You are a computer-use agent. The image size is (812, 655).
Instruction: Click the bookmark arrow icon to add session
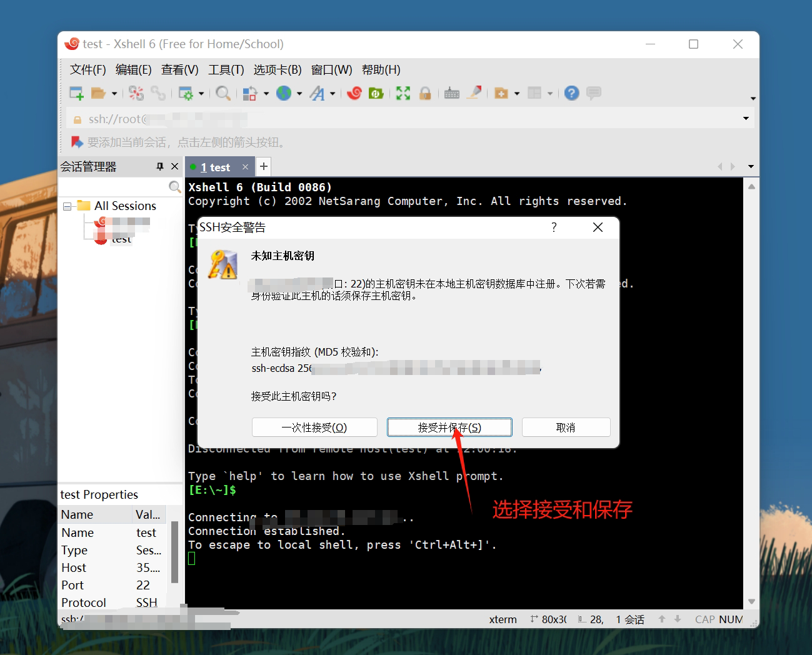77,142
